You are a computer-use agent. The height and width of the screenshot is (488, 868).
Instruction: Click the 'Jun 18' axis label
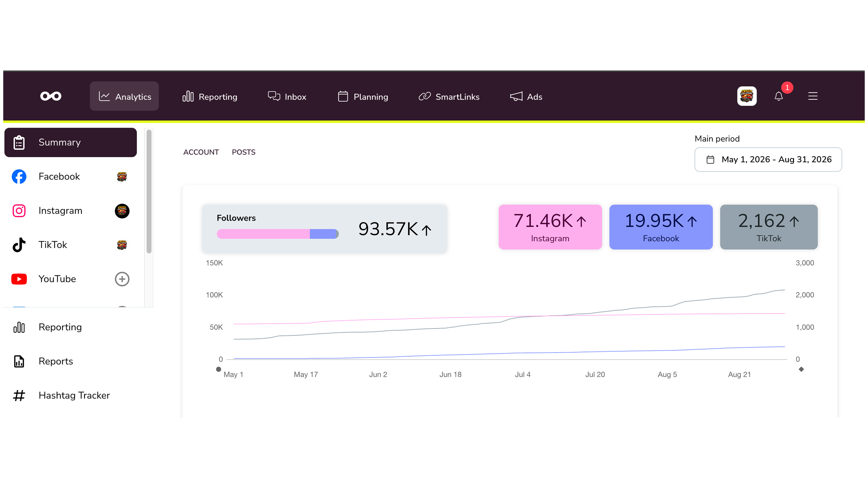[x=451, y=375]
